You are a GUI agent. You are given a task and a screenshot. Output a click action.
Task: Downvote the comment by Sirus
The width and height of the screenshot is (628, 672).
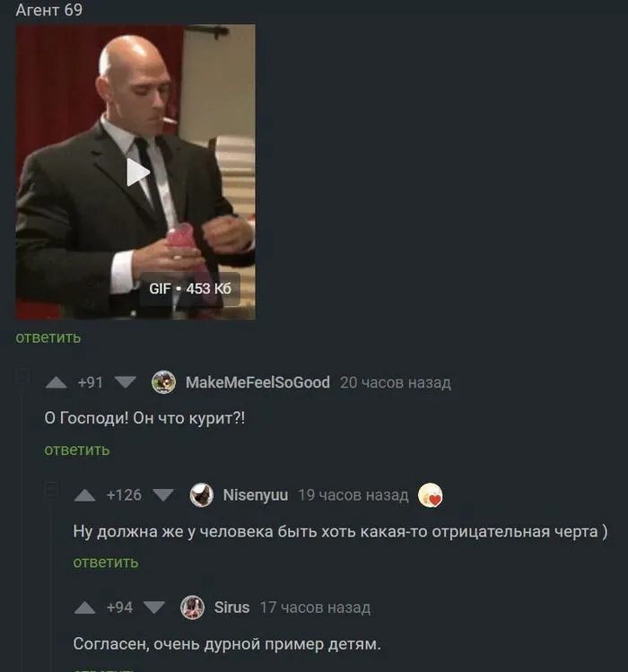pos(154,607)
